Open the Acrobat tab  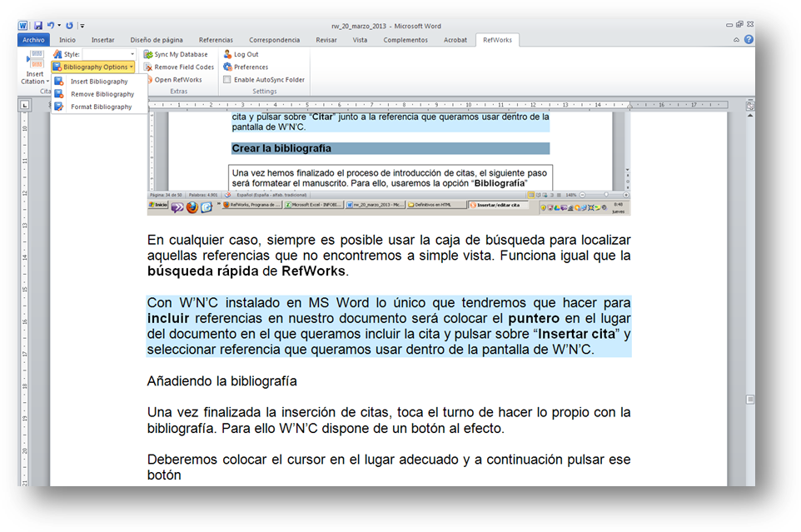point(455,40)
